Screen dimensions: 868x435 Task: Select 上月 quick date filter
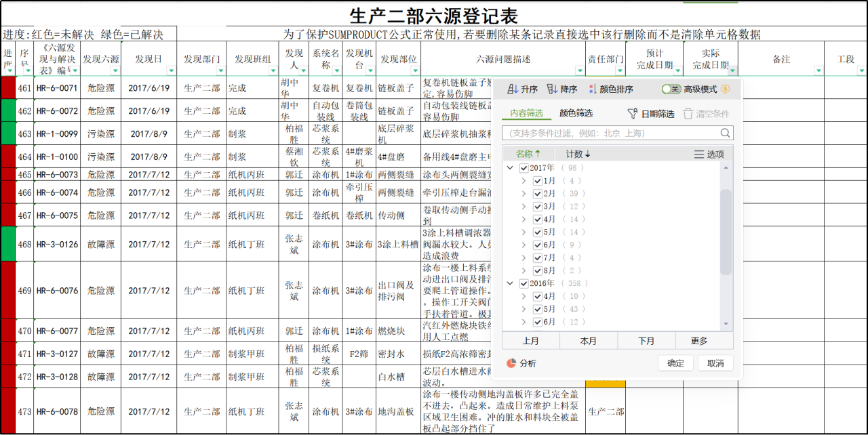pyautogui.click(x=531, y=341)
